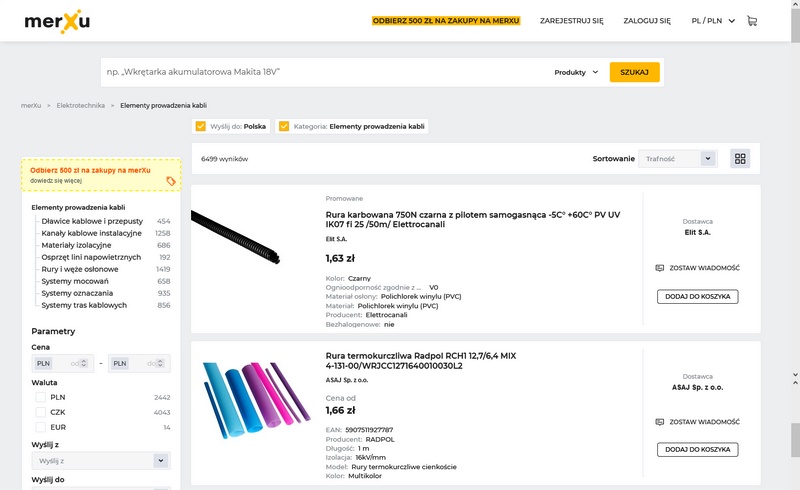Click ZAREJESTRUJ SIĘ in header
Viewport: 800px width, 490px height.
pyautogui.click(x=571, y=21)
